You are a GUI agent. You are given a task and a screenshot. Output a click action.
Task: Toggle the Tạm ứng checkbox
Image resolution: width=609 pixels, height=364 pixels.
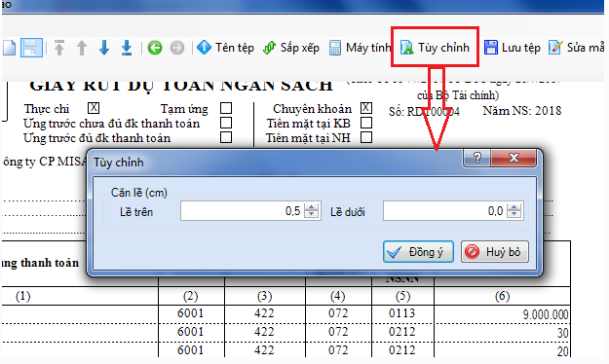click(226, 108)
